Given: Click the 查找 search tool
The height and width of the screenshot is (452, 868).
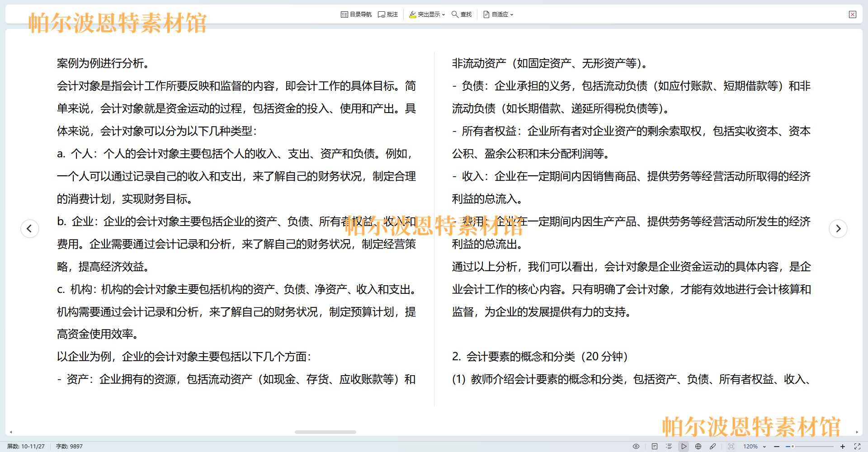Looking at the screenshot, I should 462,14.
